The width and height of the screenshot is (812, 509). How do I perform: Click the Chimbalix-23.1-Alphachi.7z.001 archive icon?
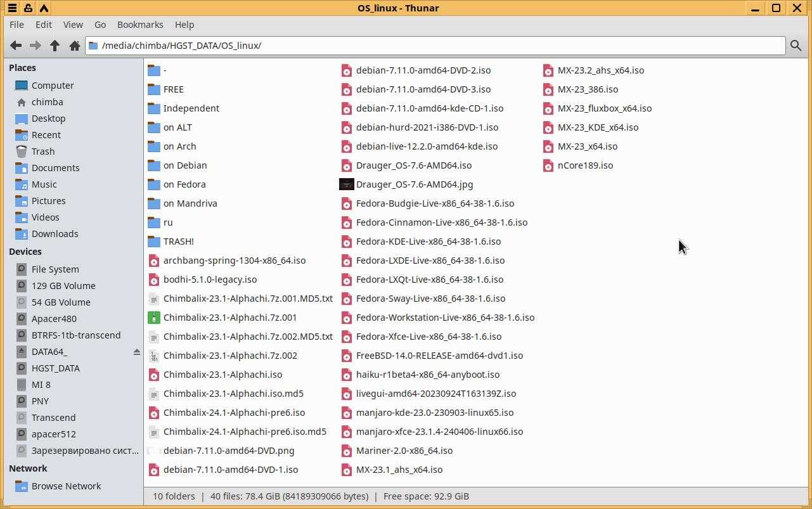153,318
